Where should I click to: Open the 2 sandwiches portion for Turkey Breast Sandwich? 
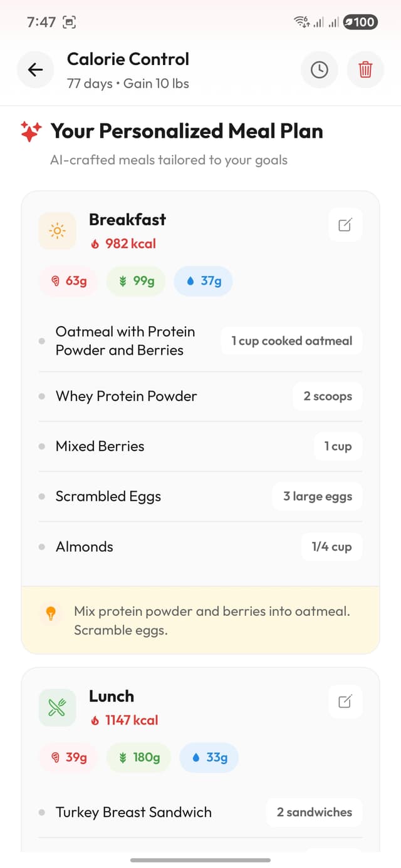314,812
